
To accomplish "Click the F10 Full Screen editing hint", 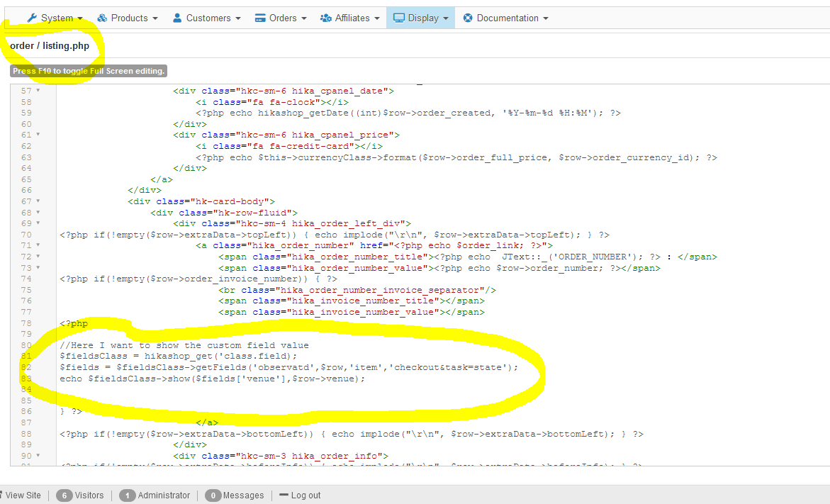I will click(x=89, y=71).
